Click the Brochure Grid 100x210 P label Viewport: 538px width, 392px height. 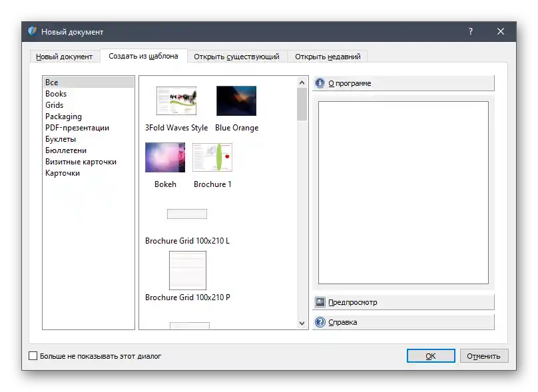pyautogui.click(x=188, y=297)
